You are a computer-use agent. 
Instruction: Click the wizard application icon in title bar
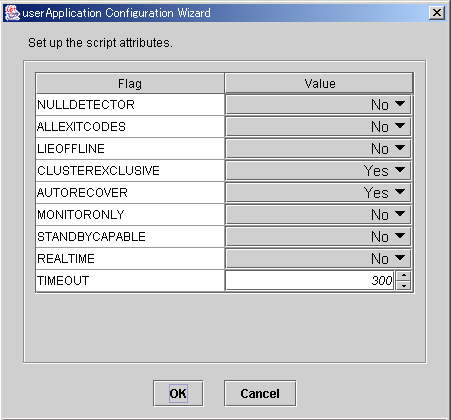(x=12, y=13)
